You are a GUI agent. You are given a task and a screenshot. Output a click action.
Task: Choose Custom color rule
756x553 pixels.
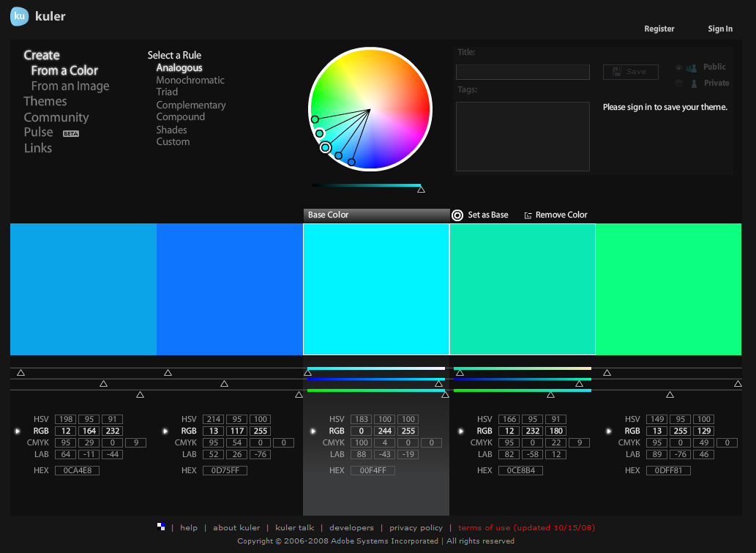pos(173,142)
